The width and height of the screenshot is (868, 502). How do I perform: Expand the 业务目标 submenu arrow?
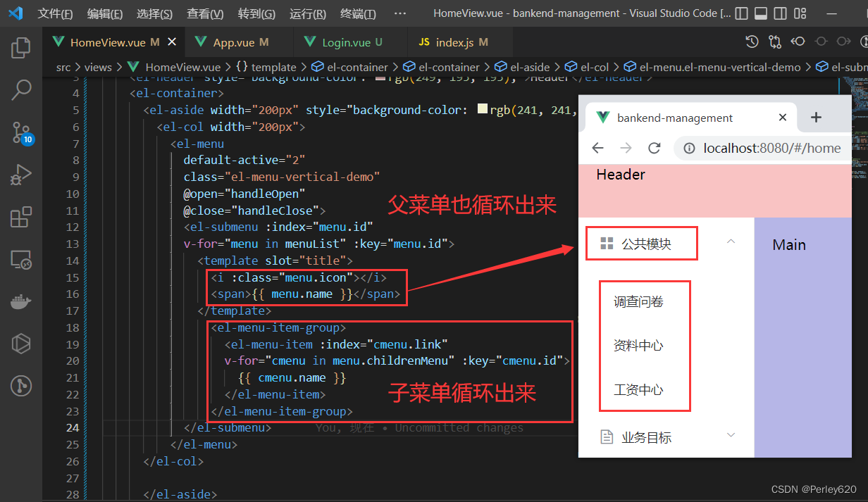(731, 436)
